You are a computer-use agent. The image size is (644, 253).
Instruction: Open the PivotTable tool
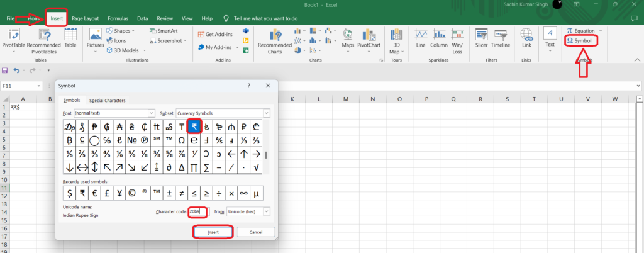(14, 41)
